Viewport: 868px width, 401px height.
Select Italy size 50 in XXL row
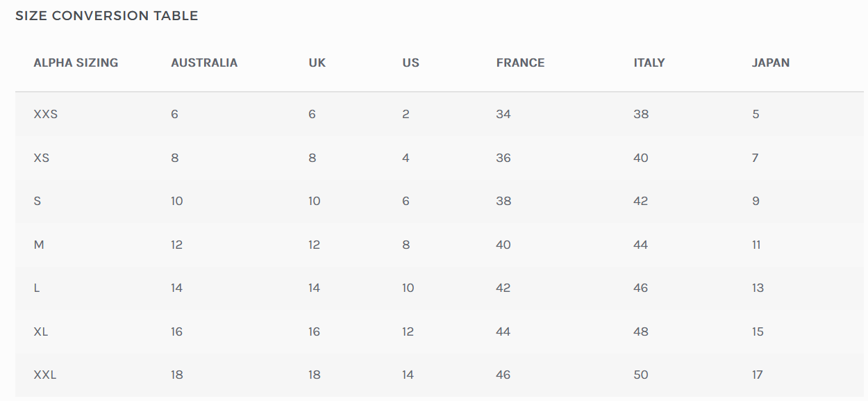(641, 375)
